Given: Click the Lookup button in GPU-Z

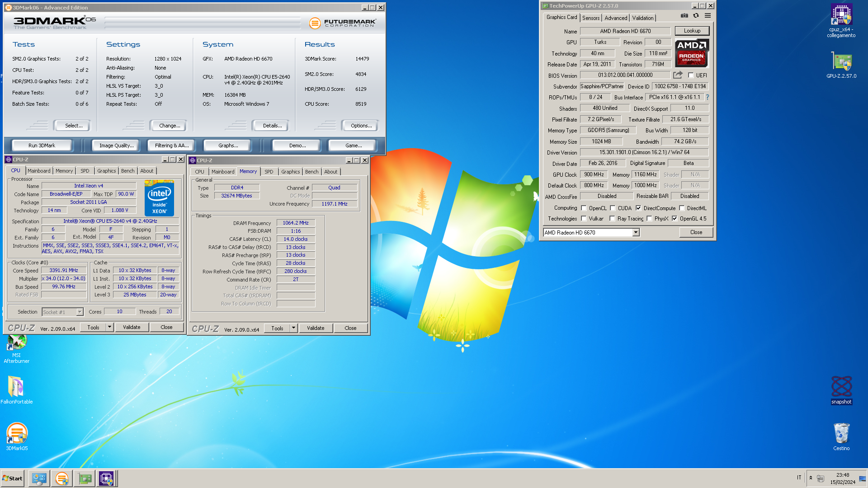Looking at the screenshot, I should point(692,31).
